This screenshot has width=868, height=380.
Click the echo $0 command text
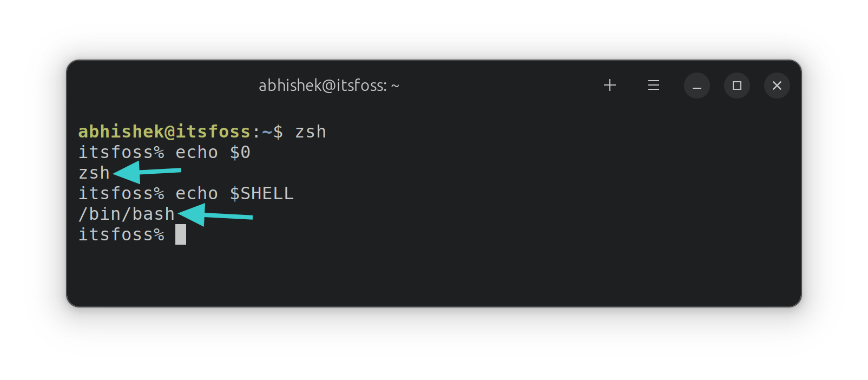point(212,152)
